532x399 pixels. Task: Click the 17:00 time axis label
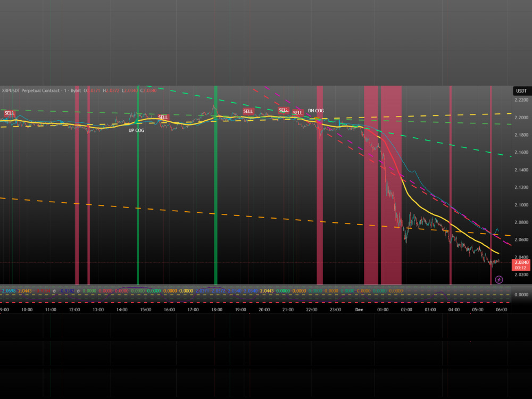coord(193,310)
